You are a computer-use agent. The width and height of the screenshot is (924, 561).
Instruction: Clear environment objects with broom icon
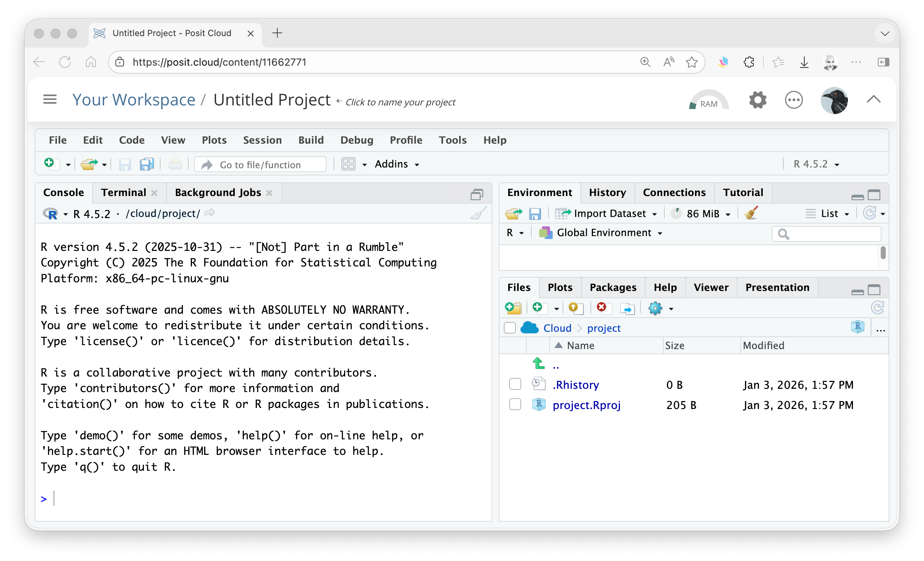point(751,213)
